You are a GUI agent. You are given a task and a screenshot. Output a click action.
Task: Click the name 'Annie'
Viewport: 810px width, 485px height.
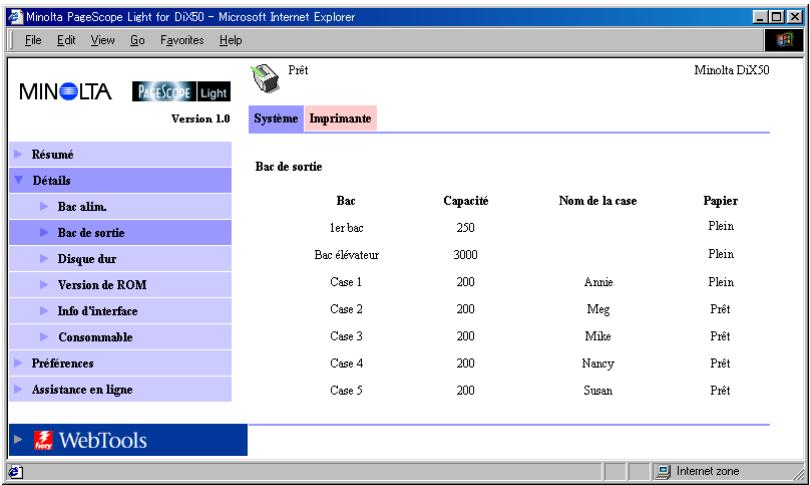tap(598, 282)
